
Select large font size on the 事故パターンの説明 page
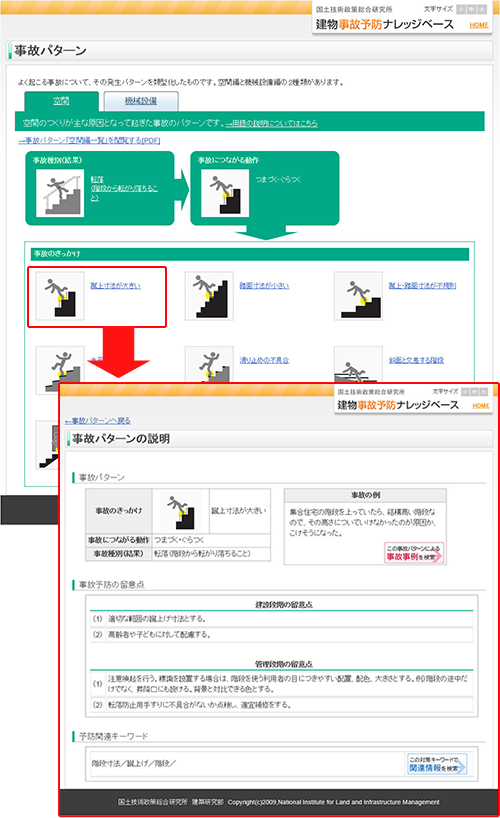point(484,392)
